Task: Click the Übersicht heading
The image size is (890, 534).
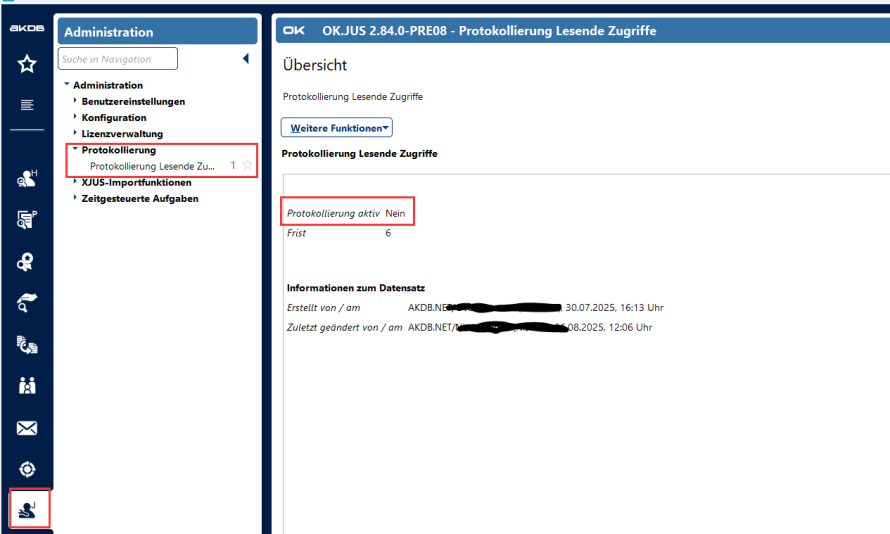Action: pos(315,65)
